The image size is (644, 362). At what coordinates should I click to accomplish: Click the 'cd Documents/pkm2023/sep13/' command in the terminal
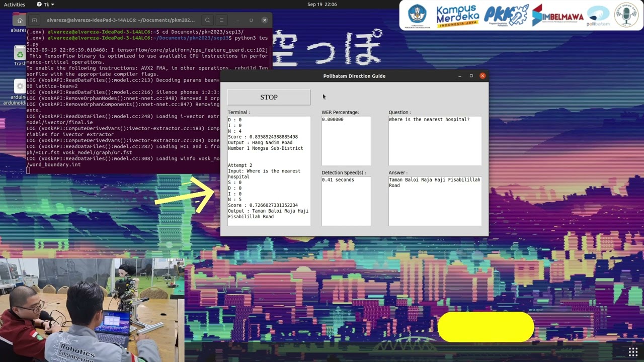(x=203, y=32)
